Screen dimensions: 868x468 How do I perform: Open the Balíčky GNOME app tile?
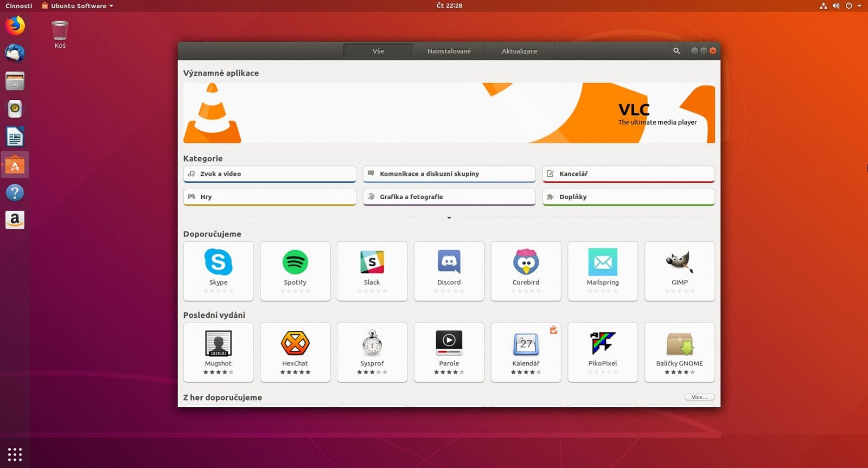680,352
